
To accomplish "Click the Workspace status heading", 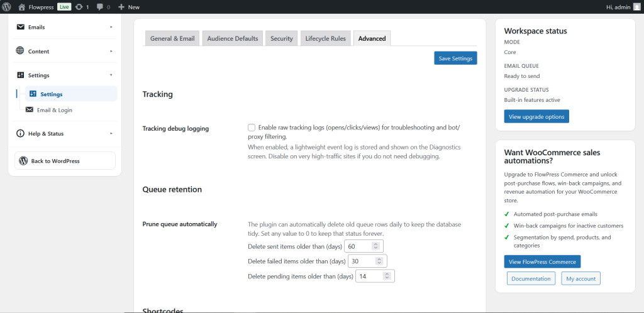I will coord(536,31).
